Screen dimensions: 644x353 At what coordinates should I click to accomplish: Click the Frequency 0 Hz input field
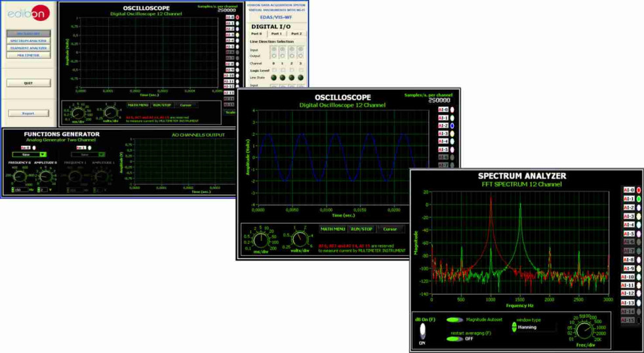[19, 190]
